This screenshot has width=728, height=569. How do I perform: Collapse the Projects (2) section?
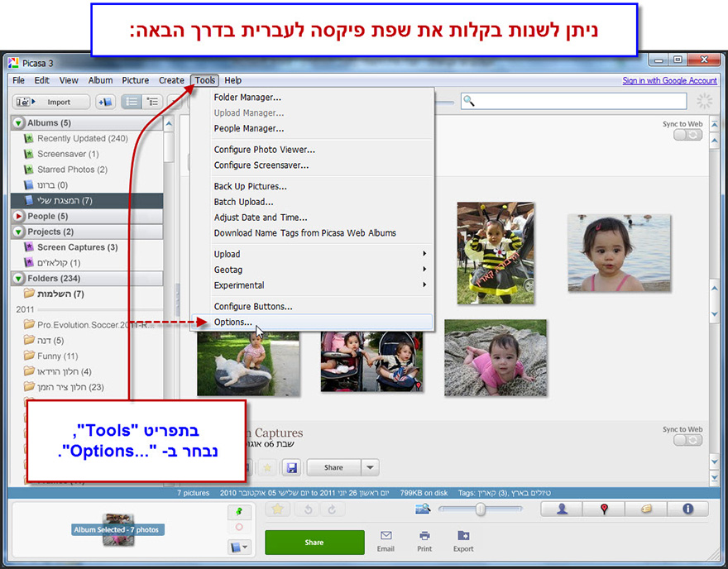coord(18,232)
